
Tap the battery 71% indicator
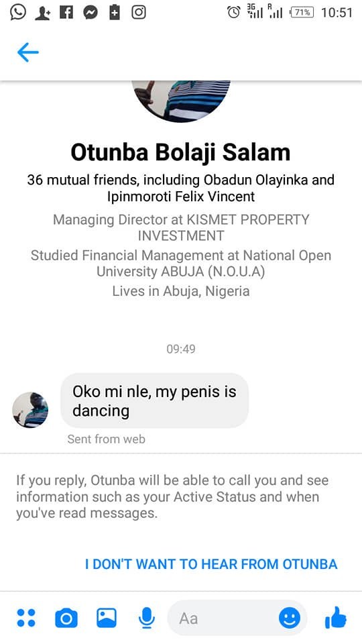[x=302, y=12]
